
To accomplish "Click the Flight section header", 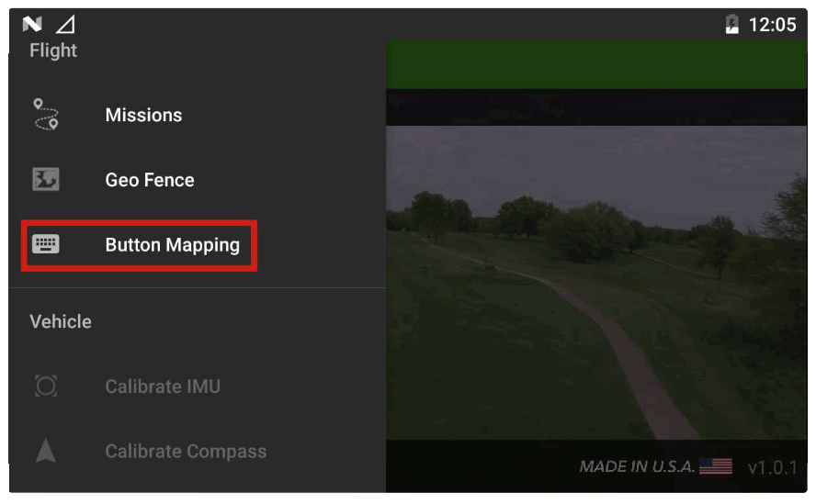I will [x=53, y=50].
